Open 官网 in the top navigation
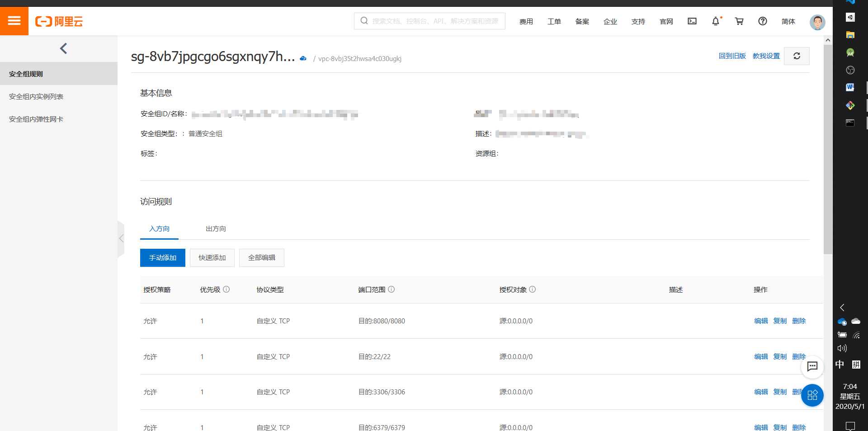The image size is (868, 431). pyautogui.click(x=666, y=21)
